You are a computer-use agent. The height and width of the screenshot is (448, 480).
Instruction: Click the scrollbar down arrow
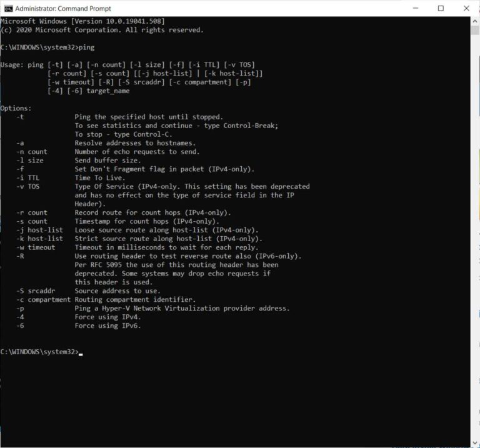click(x=474, y=442)
